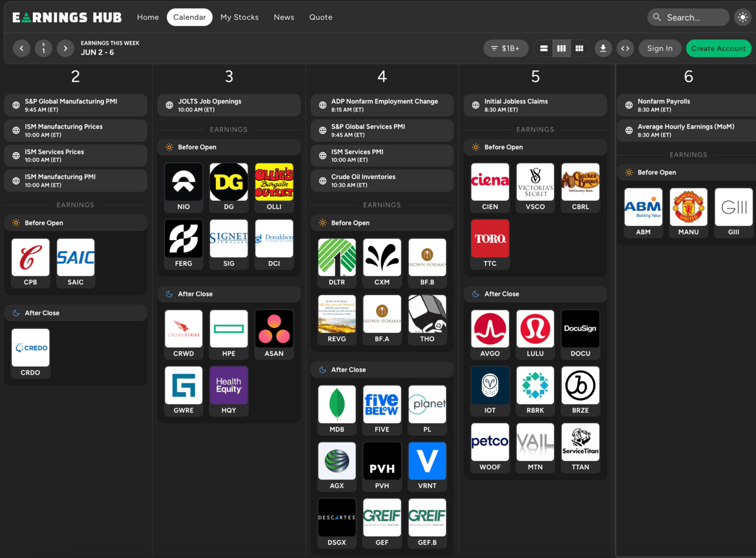Screen dimensions: 756x558
Task: Open the MongoDB MDB card
Action: pyautogui.click(x=337, y=410)
